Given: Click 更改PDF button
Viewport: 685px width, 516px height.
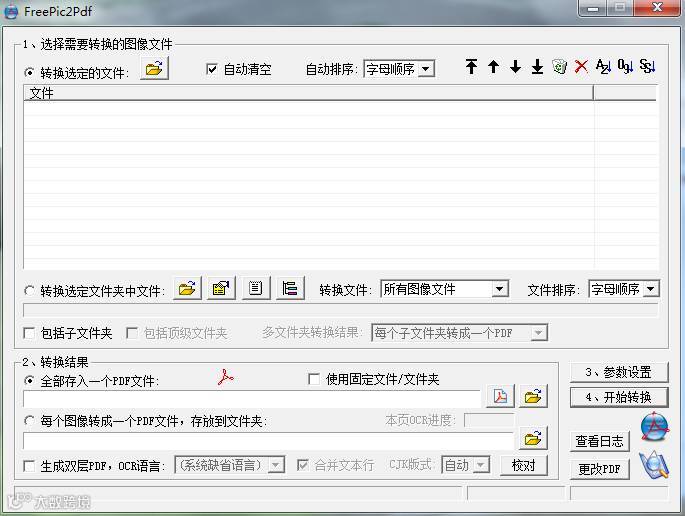Looking at the screenshot, I should 600,469.
